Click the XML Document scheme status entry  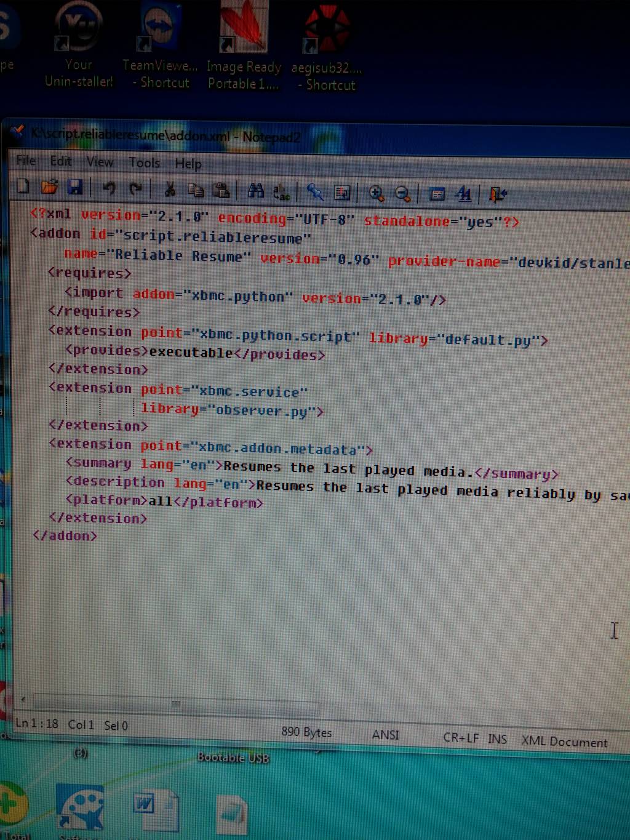564,741
